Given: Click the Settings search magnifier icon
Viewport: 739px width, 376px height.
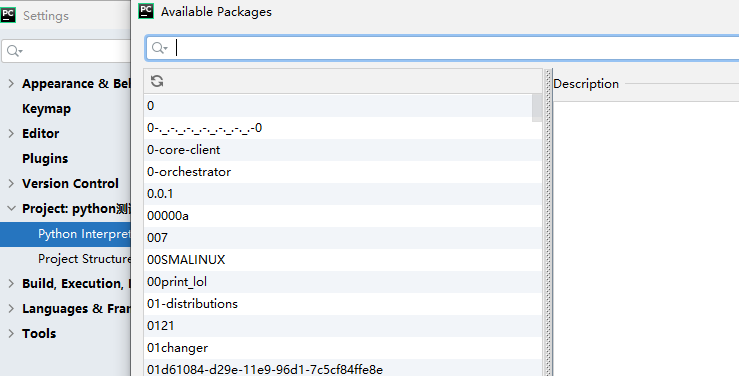Looking at the screenshot, I should click(15, 51).
